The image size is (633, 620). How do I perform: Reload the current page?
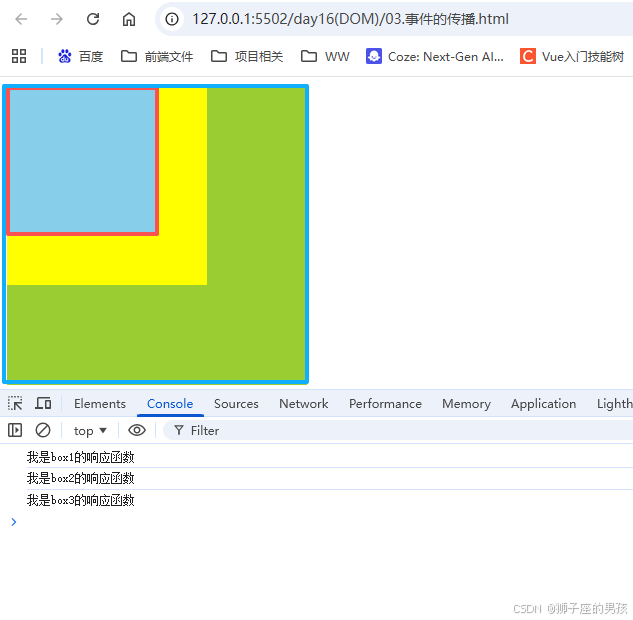[x=93, y=19]
